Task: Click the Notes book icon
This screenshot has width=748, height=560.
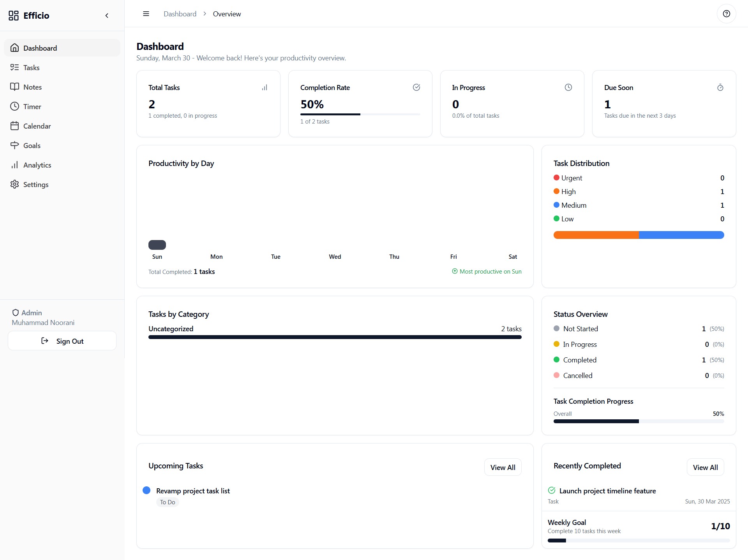Action: [x=14, y=87]
